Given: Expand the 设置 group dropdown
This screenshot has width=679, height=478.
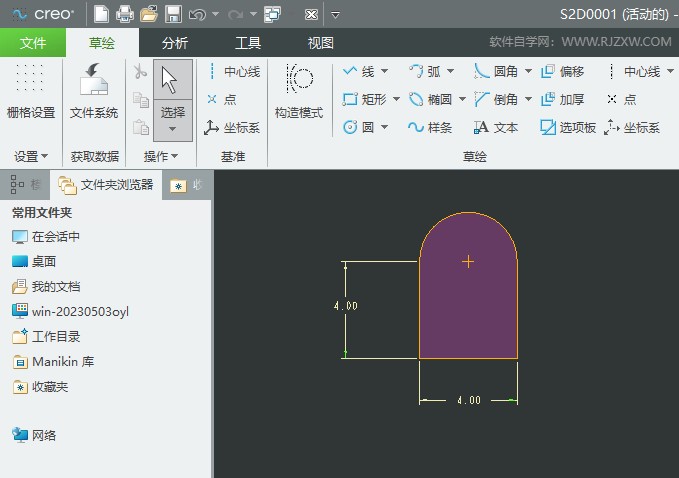Looking at the screenshot, I should click(x=31, y=156).
